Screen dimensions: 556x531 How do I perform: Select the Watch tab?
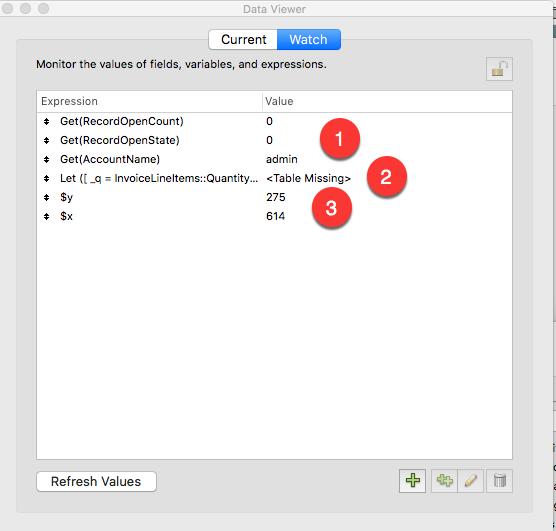(x=308, y=39)
